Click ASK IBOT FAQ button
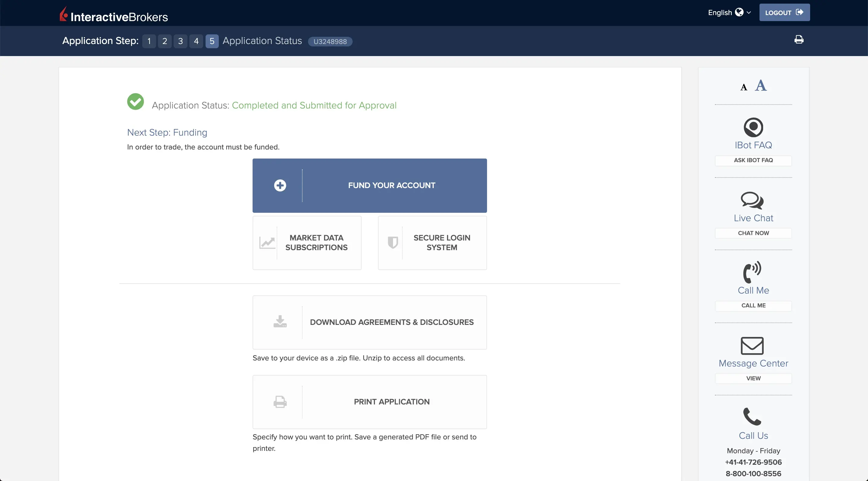 [753, 160]
